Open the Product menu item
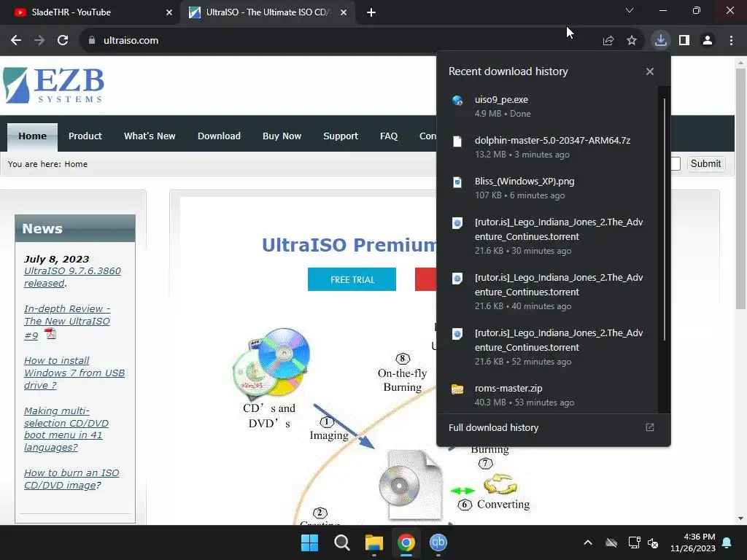Image resolution: width=747 pixels, height=560 pixels. point(85,136)
